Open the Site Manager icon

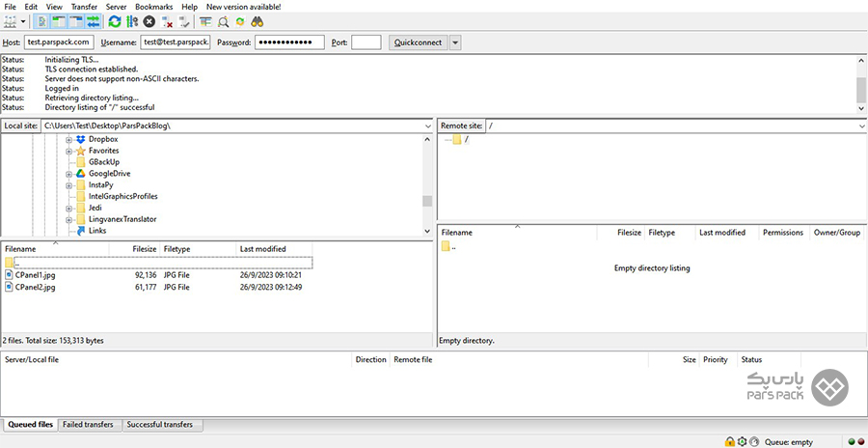10,21
